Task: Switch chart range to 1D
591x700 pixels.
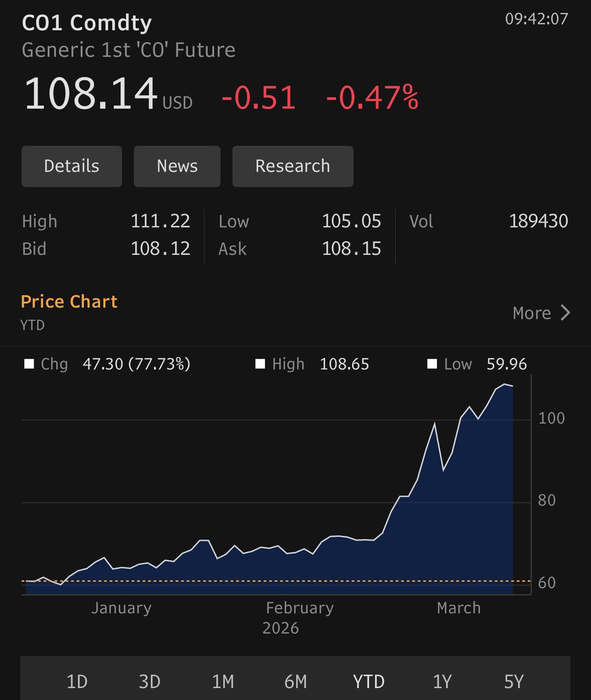Action: coord(76,681)
